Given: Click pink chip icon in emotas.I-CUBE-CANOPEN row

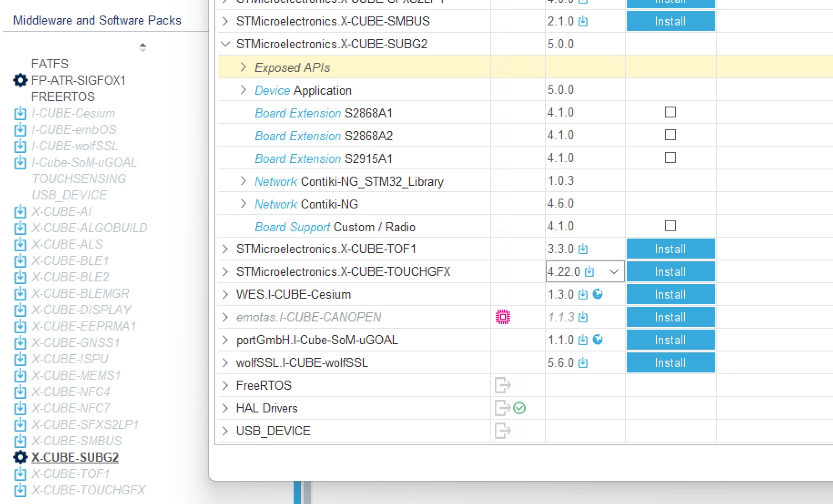Looking at the screenshot, I should click(503, 317).
